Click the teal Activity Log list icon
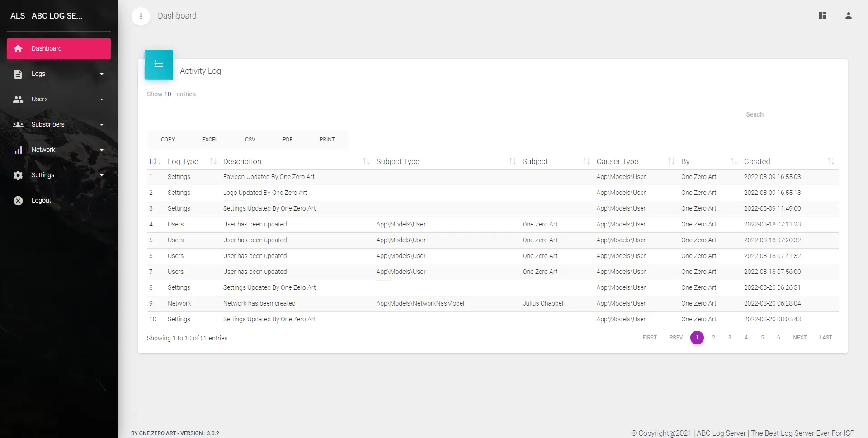 (x=159, y=64)
